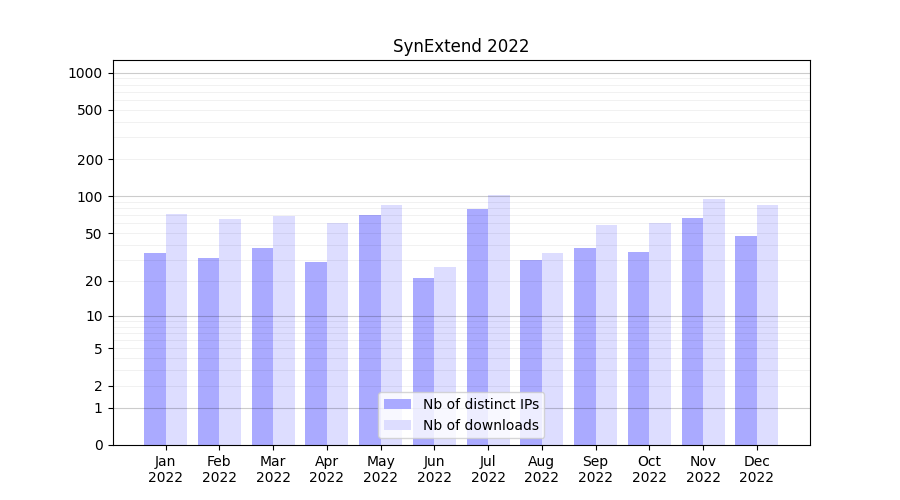The height and width of the screenshot is (500, 900).
Task: Click the 100 y-axis tick label
Action: 89,197
